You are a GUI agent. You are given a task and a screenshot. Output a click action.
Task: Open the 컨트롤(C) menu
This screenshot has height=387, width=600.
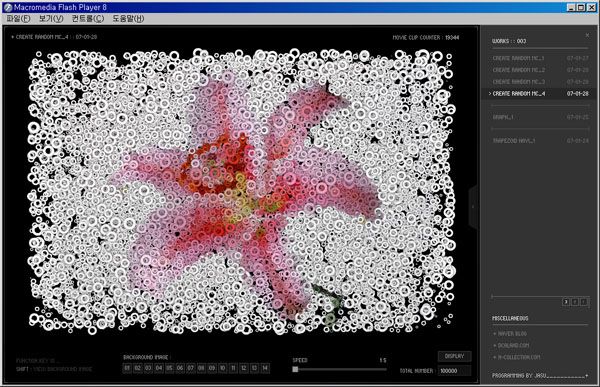coord(88,18)
